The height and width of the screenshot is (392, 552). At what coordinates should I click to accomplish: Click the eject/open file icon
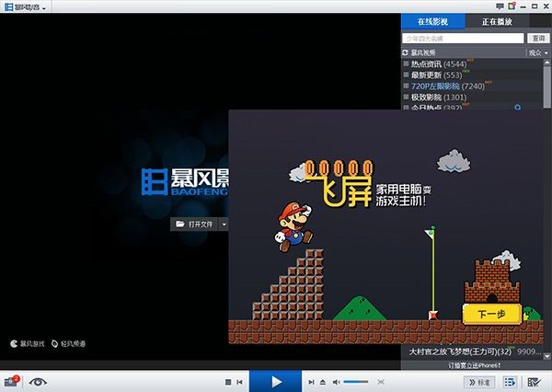click(323, 382)
